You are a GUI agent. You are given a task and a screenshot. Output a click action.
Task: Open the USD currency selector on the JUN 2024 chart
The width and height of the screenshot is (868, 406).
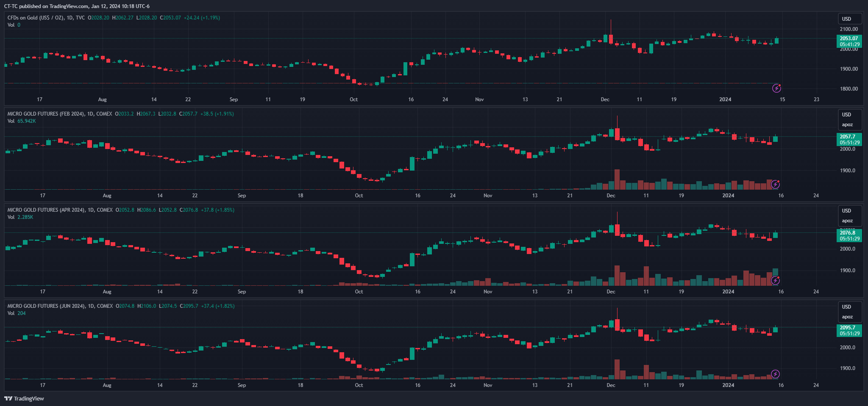[x=846, y=307]
